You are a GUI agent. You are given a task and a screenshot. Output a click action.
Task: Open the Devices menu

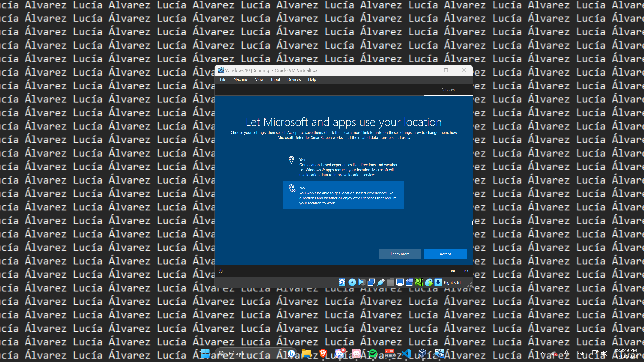click(294, 79)
